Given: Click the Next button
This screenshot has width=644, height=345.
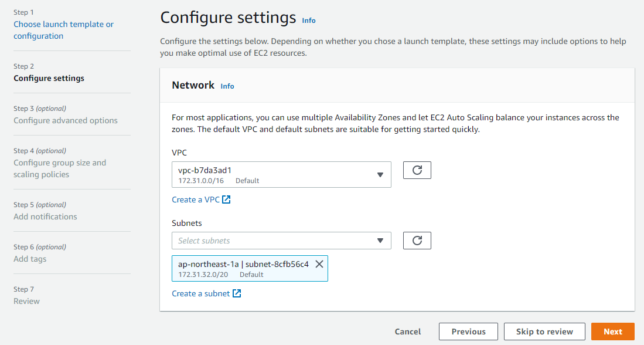Looking at the screenshot, I should coord(612,332).
